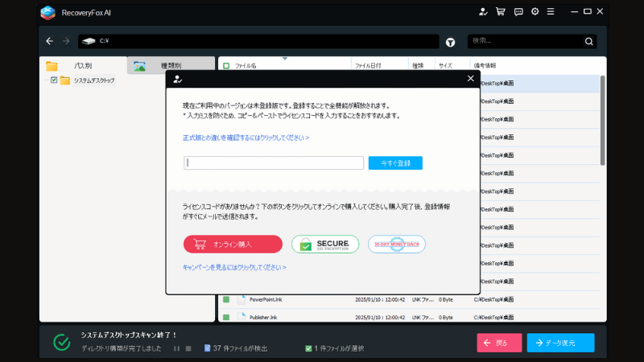Open the 正式版との違いを確認 link
Image resolution: width=644 pixels, height=362 pixels.
coord(246,138)
